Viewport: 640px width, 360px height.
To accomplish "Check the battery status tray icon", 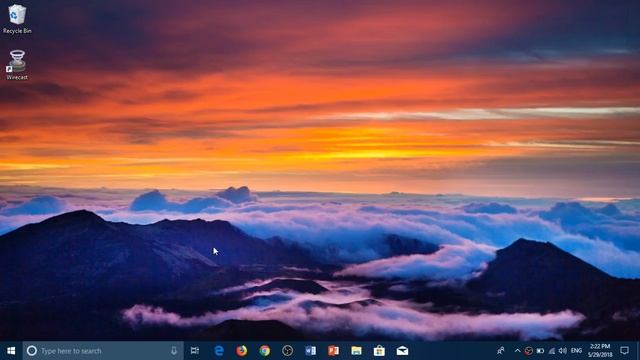I will pos(540,351).
